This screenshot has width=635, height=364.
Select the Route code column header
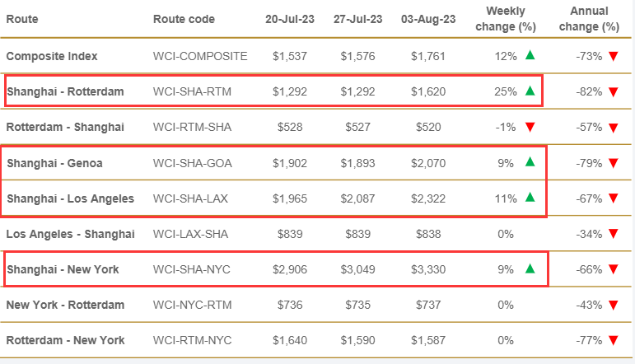(184, 19)
